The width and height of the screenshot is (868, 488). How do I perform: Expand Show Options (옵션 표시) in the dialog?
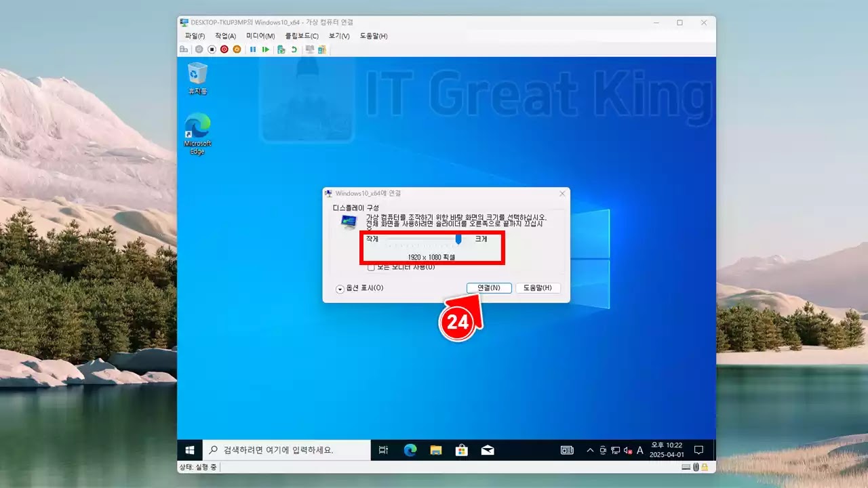(x=360, y=289)
